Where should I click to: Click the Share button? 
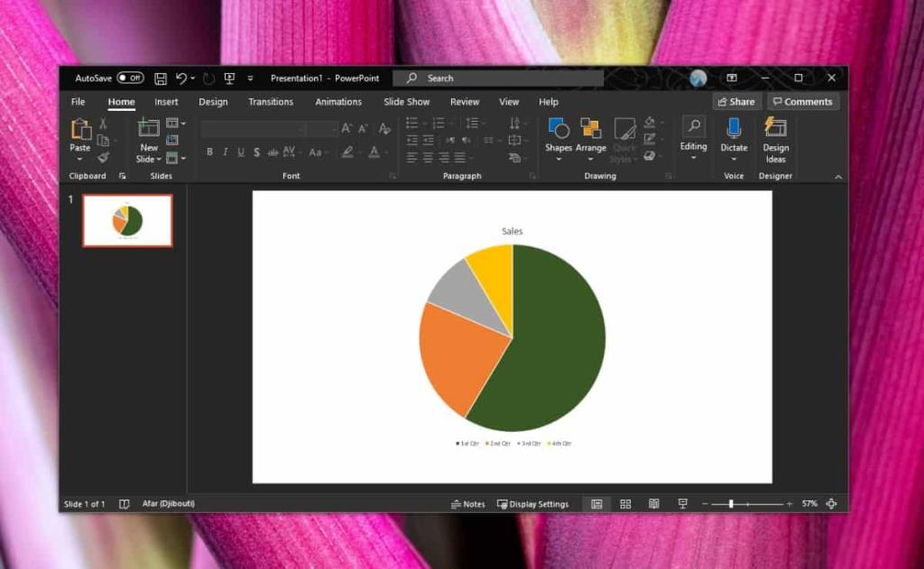[x=736, y=101]
